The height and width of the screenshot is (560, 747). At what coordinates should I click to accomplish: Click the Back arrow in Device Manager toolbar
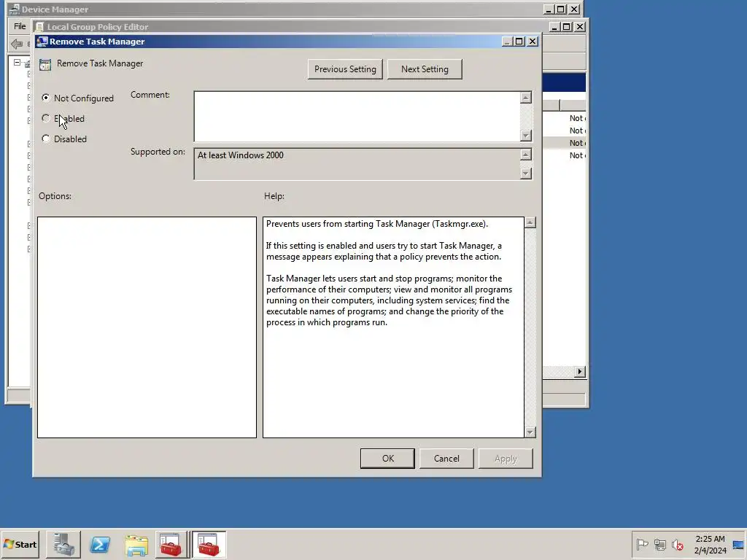click(x=17, y=44)
